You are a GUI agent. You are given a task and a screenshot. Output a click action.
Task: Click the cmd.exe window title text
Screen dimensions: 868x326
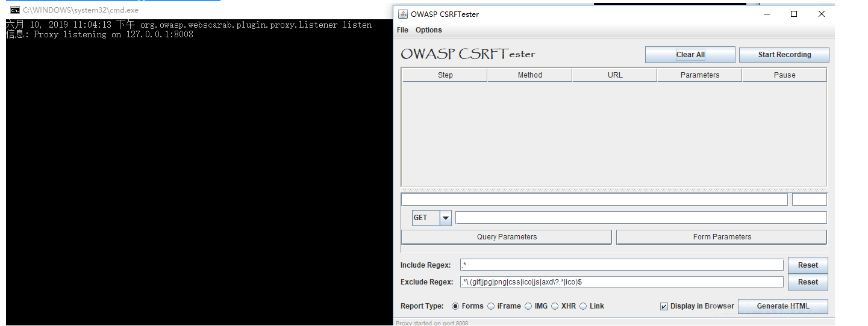(81, 10)
